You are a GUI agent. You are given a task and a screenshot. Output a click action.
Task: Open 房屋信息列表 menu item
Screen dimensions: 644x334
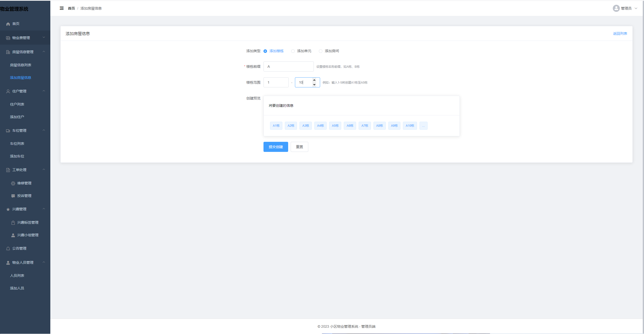[x=21, y=65]
